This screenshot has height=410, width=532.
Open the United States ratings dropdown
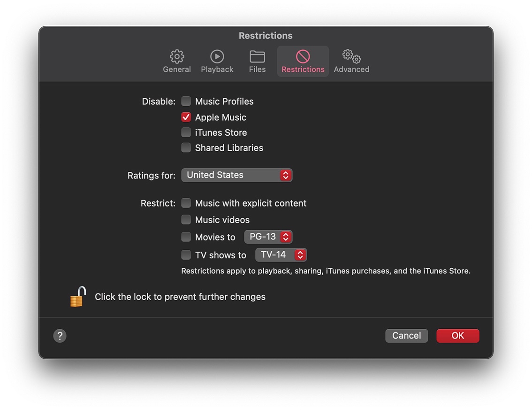[237, 175]
